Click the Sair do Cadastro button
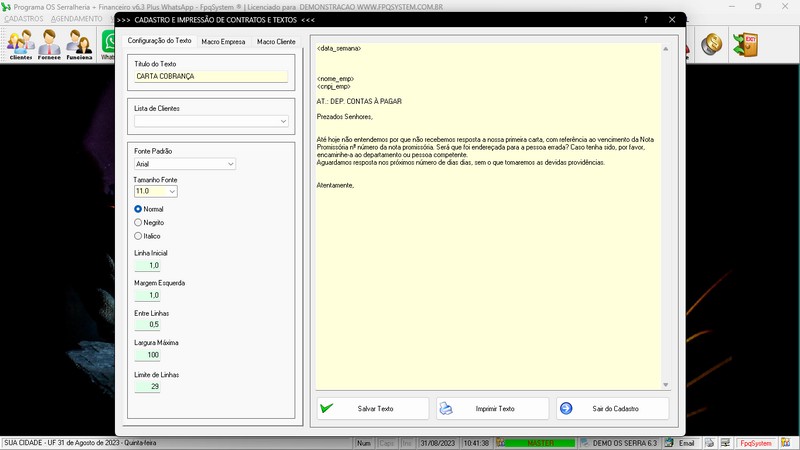 pos(612,409)
